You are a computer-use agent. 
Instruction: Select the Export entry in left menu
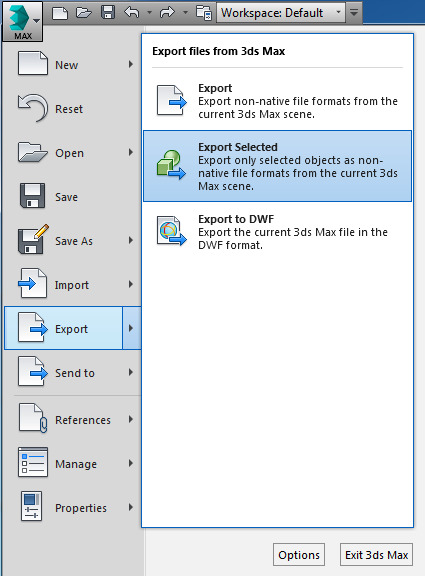pos(63,328)
